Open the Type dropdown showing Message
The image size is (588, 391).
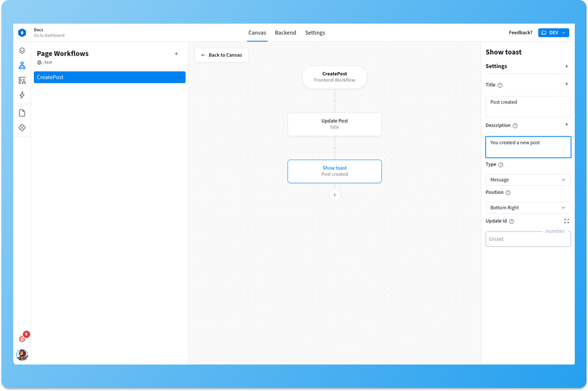point(528,180)
